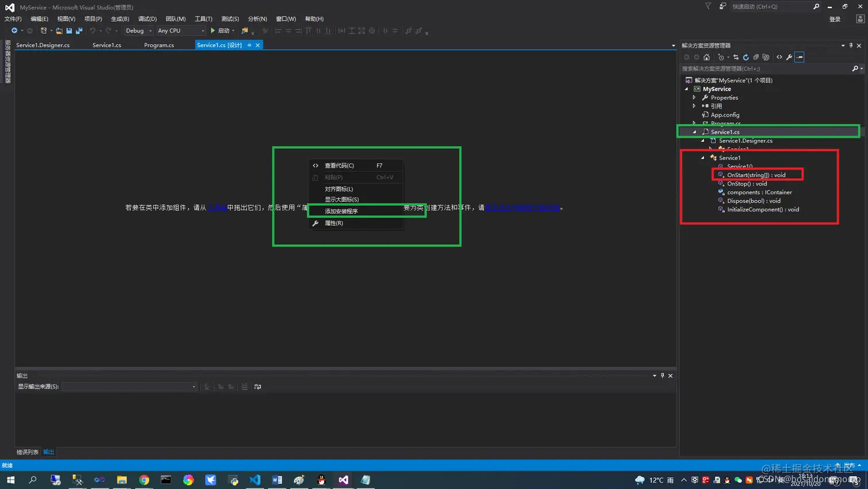Save the current file with the disk icon
The height and width of the screenshot is (489, 868).
point(69,30)
